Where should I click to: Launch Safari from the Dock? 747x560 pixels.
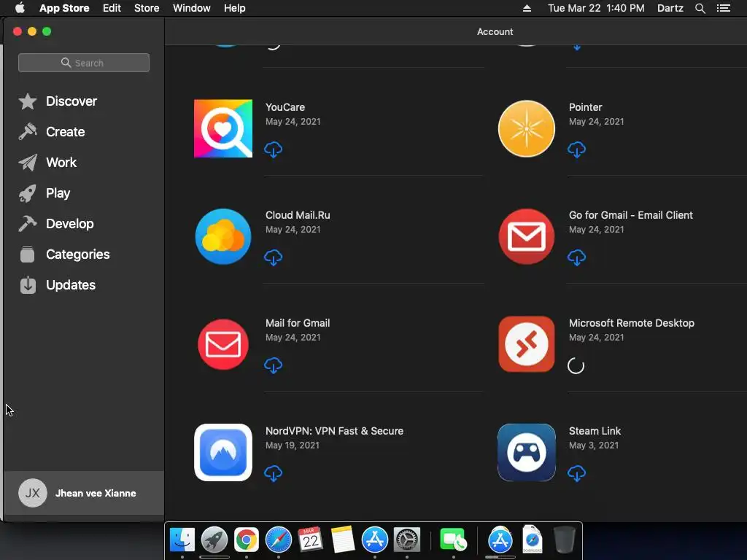[x=278, y=540]
